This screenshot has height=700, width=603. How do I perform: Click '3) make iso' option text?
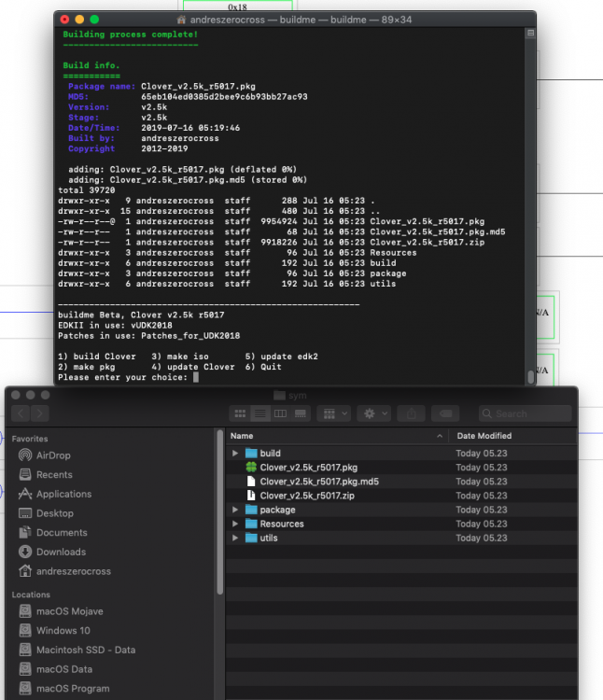tap(180, 357)
